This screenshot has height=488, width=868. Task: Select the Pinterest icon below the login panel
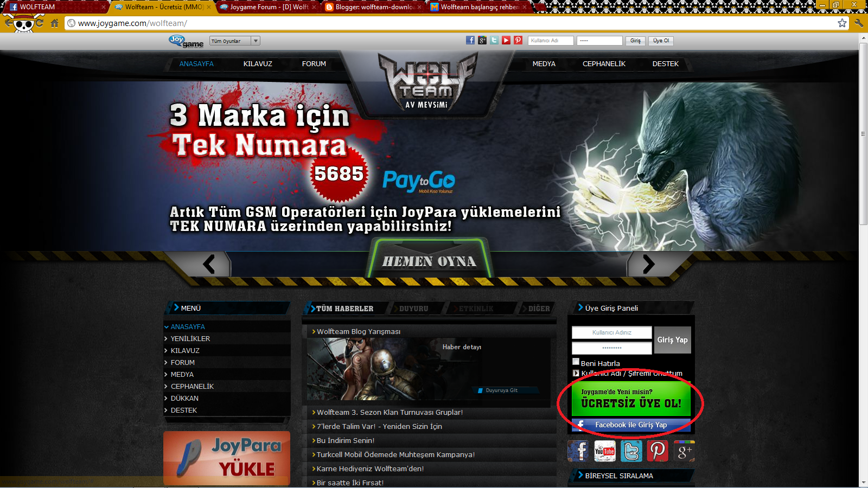(x=658, y=451)
